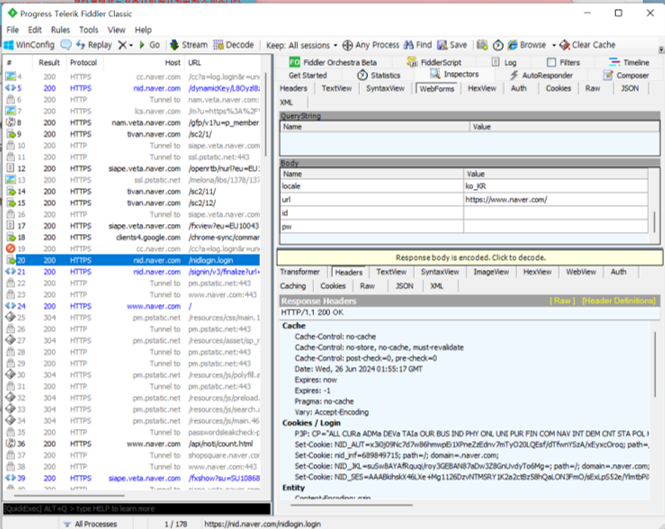
Task: Switch to Fiddler Orchestra Beta tab
Action: click(x=333, y=62)
